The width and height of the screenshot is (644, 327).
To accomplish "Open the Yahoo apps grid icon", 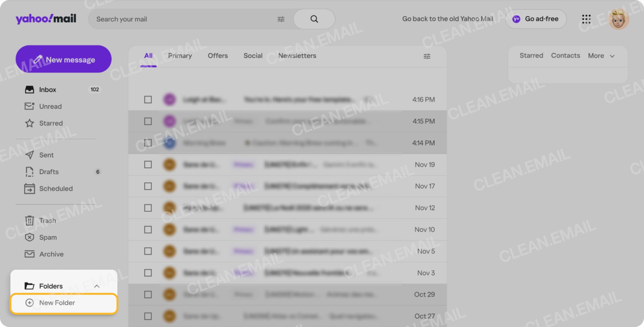I will (586, 19).
